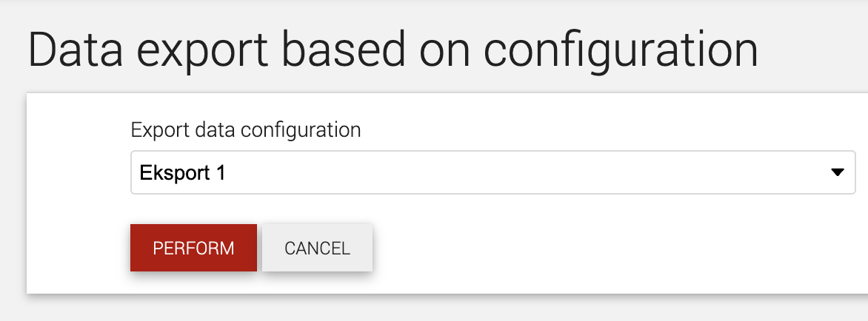Click the black triangle in the select box
Screen dimensions: 868x321
click(837, 173)
